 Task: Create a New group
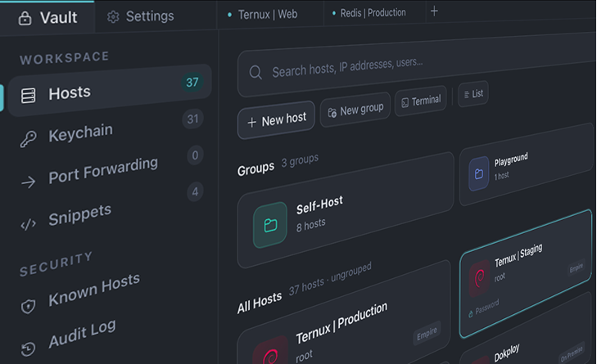pos(355,110)
